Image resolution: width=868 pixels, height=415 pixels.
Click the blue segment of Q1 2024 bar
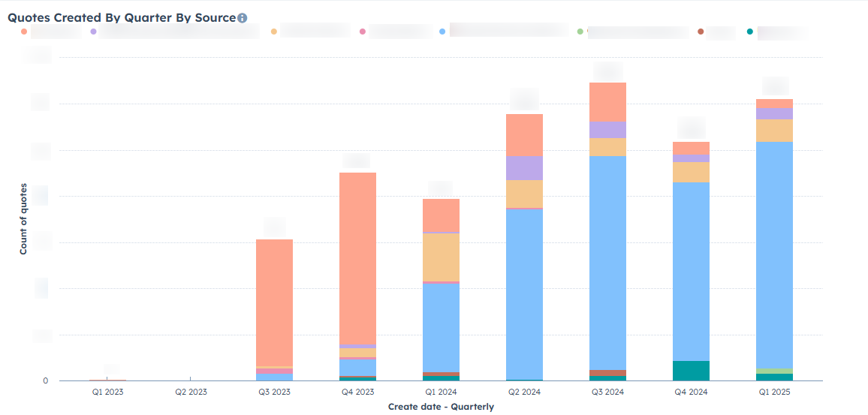tap(441, 326)
